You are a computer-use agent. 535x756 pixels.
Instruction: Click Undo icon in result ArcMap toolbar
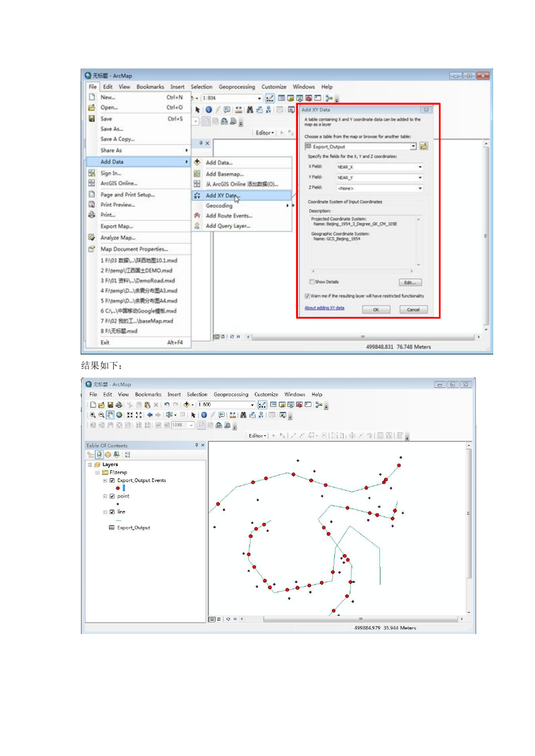pos(166,404)
